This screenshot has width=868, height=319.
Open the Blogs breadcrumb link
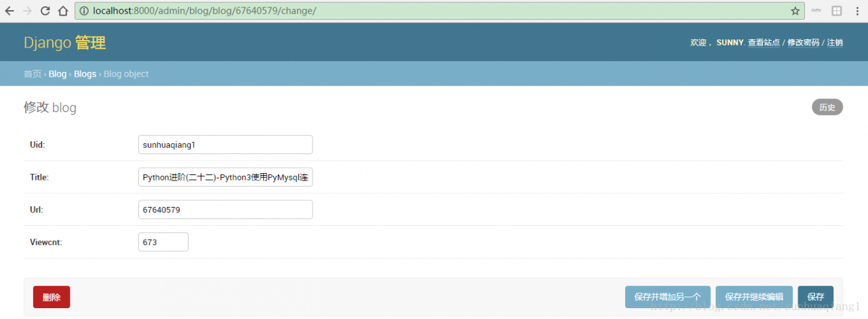pyautogui.click(x=85, y=74)
